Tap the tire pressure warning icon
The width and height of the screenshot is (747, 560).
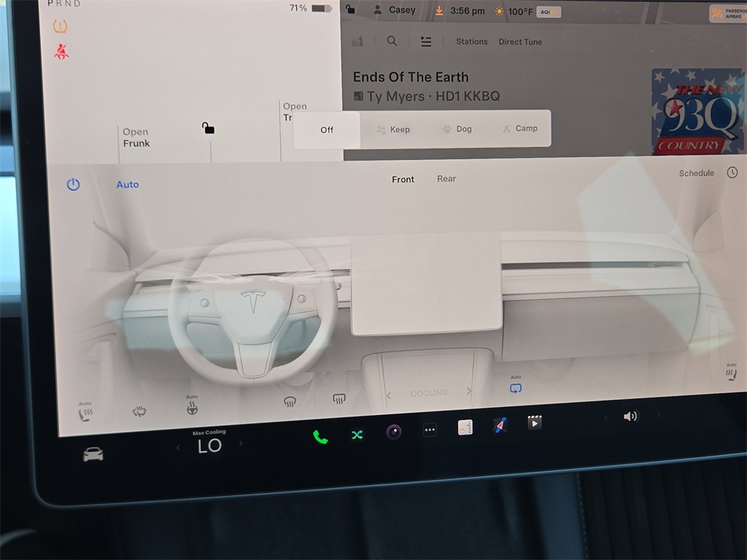60,26
